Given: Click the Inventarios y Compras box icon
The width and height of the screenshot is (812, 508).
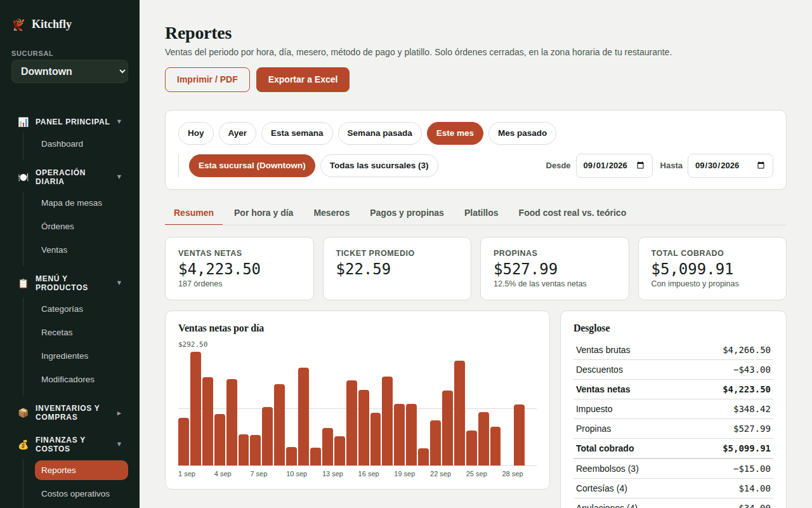Looking at the screenshot, I should 23,413.
